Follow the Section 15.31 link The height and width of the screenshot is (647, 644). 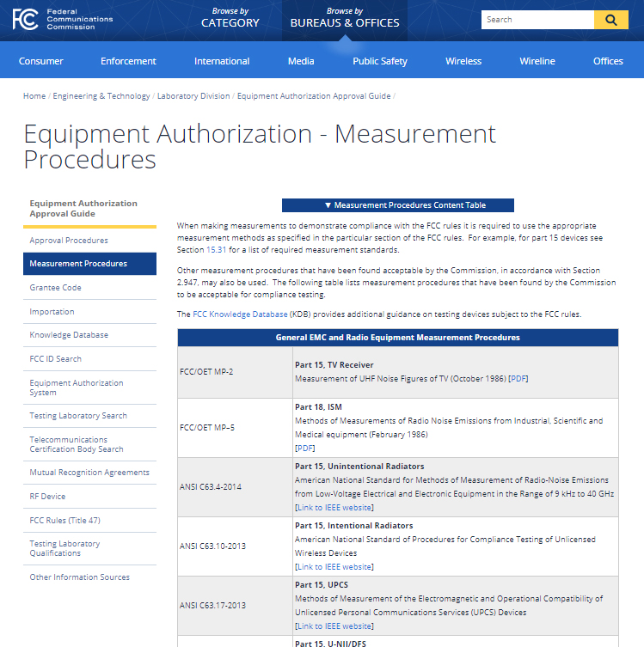217,250
